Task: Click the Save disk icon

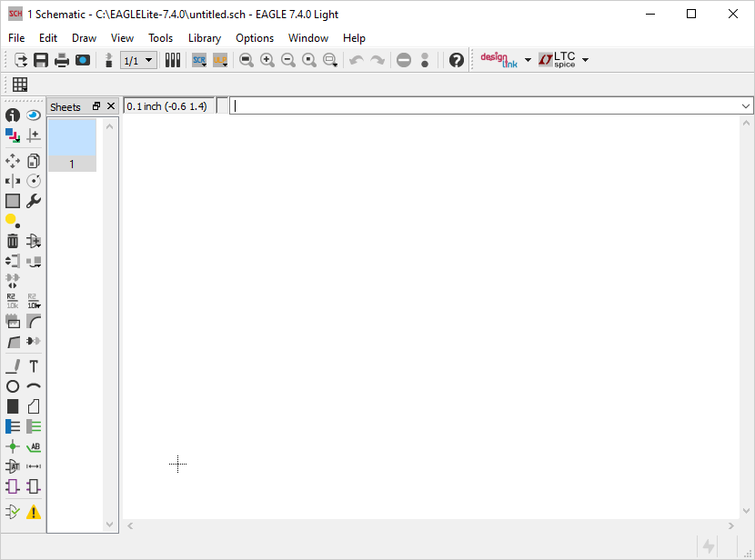Action: pos(41,60)
